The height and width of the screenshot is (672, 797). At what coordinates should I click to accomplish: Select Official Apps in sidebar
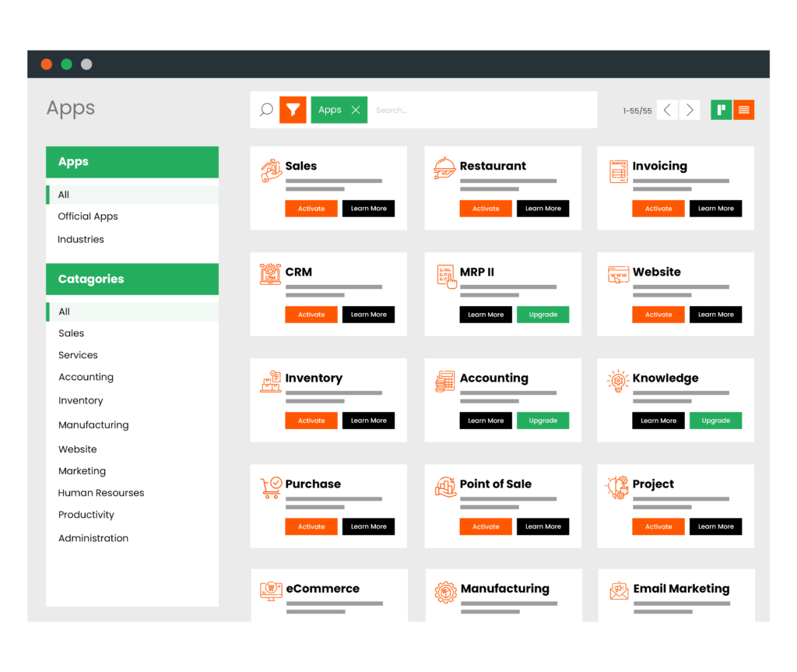point(88,216)
